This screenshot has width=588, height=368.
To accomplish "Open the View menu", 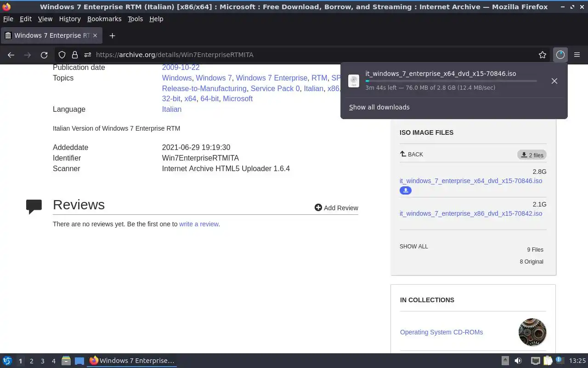I will [x=45, y=19].
